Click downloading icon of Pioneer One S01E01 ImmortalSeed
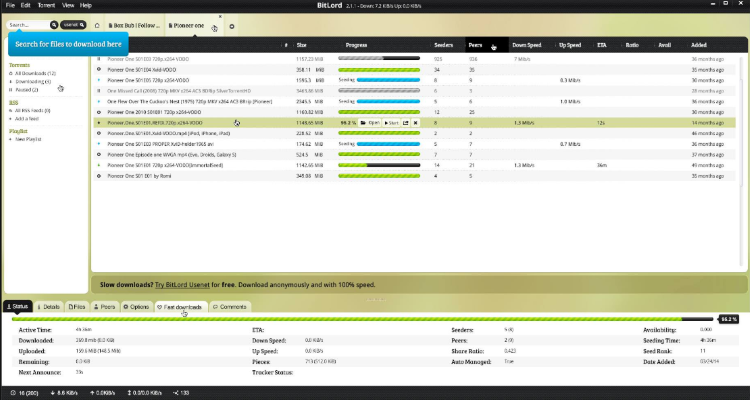This screenshot has width=750, height=400. (99, 165)
